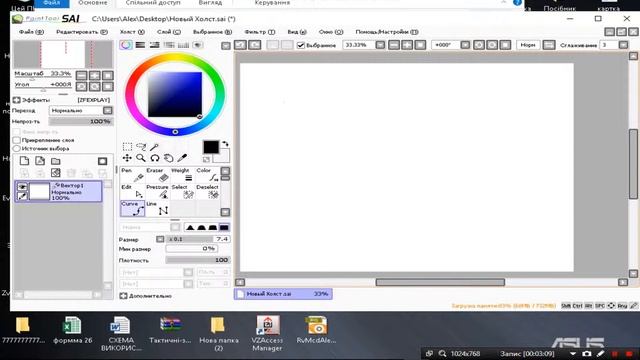Add a layer mask

[102, 161]
